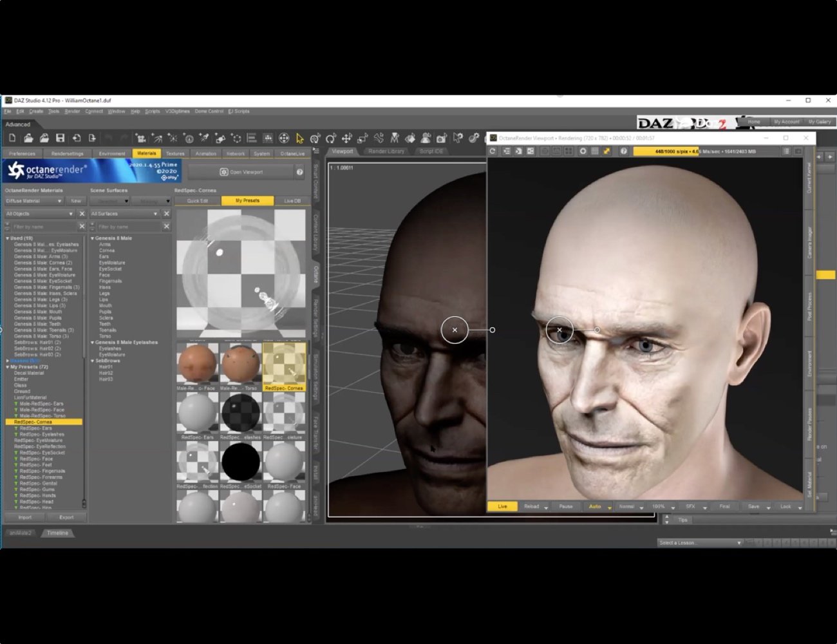Switch to the Rendersettings tab
Screen dimensions: 837x644
click(68, 154)
